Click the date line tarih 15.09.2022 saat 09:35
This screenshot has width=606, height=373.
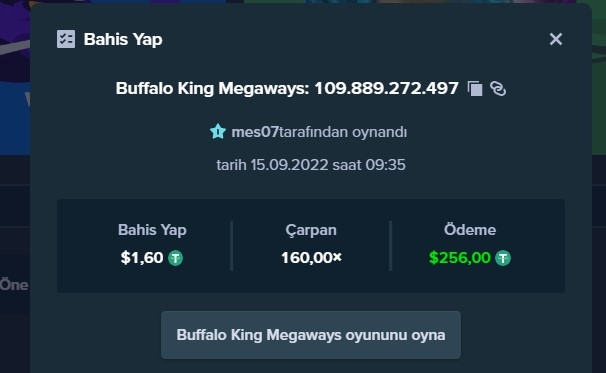tap(311, 165)
